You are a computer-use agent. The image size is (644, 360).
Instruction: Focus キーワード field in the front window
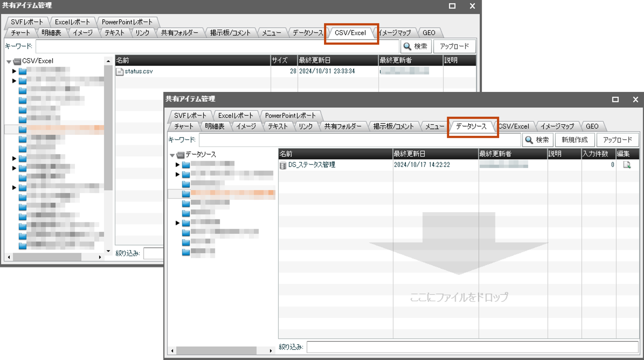360,140
